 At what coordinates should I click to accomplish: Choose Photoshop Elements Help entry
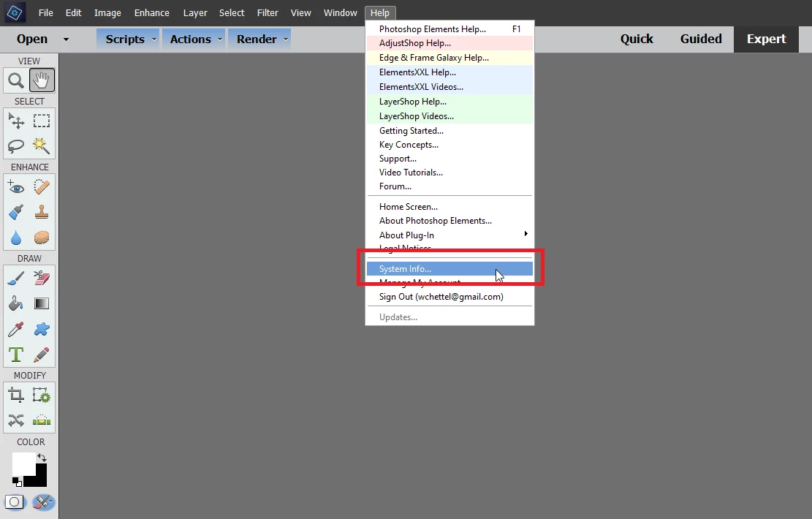(450, 29)
